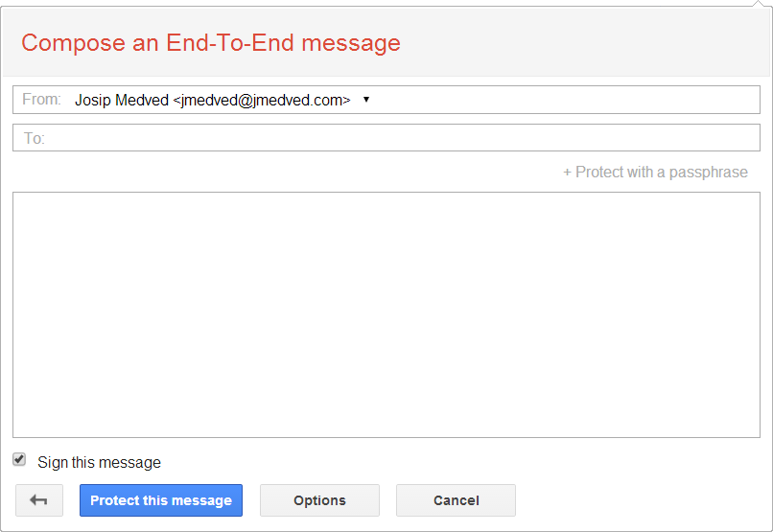Click the back arrow button
The width and height of the screenshot is (773, 532).
pyautogui.click(x=39, y=500)
